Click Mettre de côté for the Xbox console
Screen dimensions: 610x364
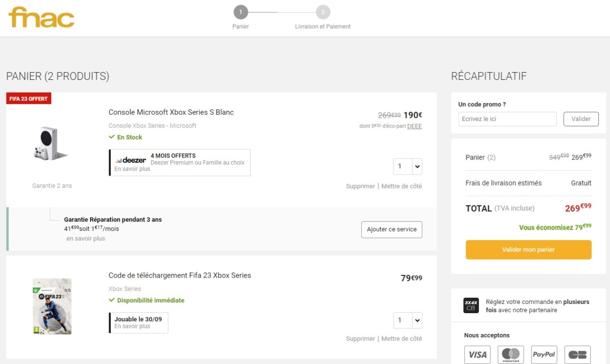(x=402, y=186)
